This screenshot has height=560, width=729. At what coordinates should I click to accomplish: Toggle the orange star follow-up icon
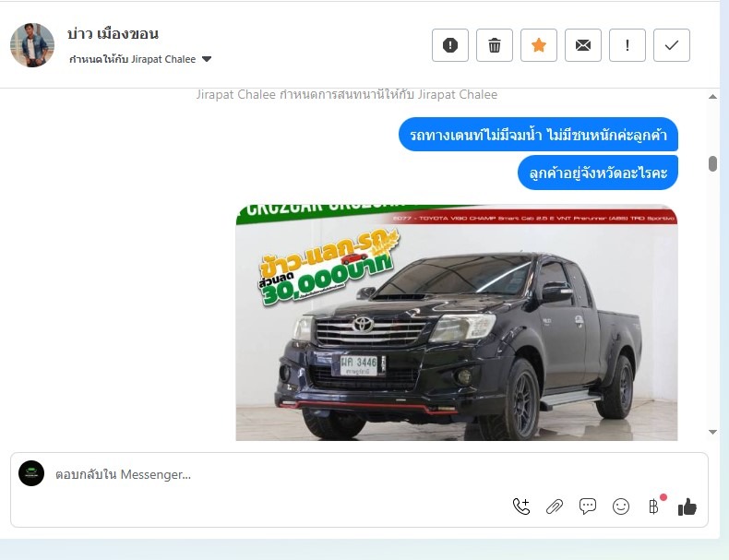tap(539, 45)
